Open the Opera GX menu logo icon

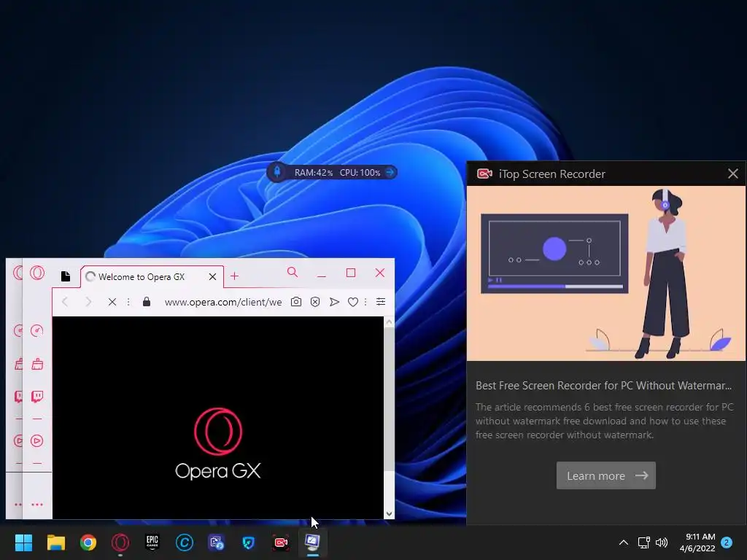(37, 273)
